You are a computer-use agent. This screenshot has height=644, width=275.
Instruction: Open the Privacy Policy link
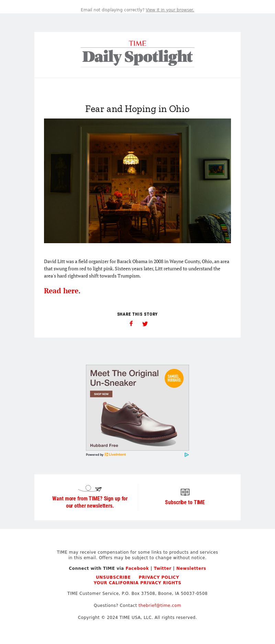159,577
